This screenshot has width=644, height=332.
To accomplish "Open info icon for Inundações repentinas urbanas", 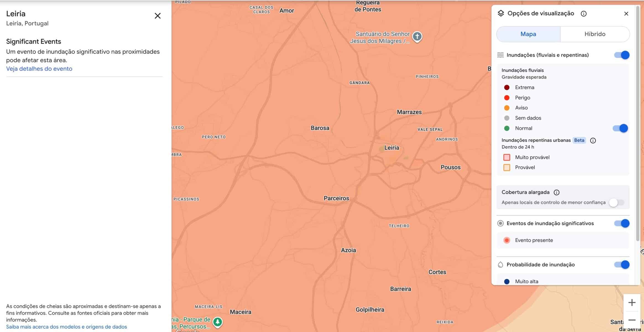I will pos(593,141).
